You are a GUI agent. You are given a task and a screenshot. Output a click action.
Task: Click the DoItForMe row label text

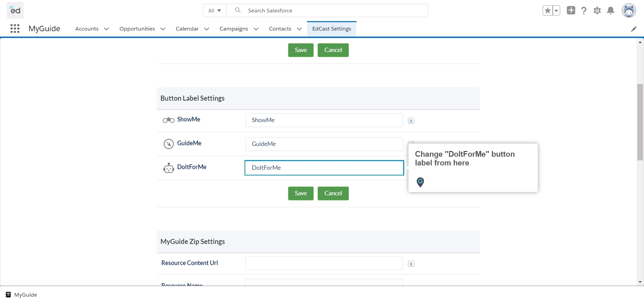(x=192, y=167)
